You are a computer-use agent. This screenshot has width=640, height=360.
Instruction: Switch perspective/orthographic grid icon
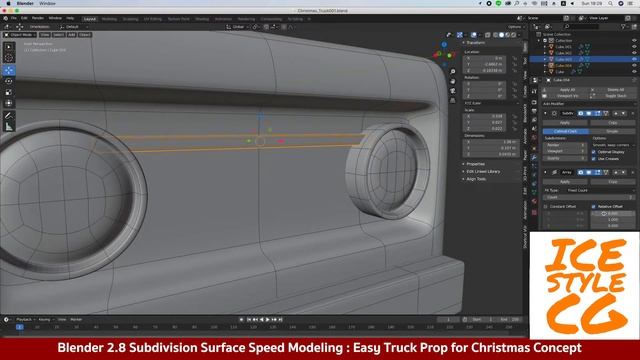(453, 100)
